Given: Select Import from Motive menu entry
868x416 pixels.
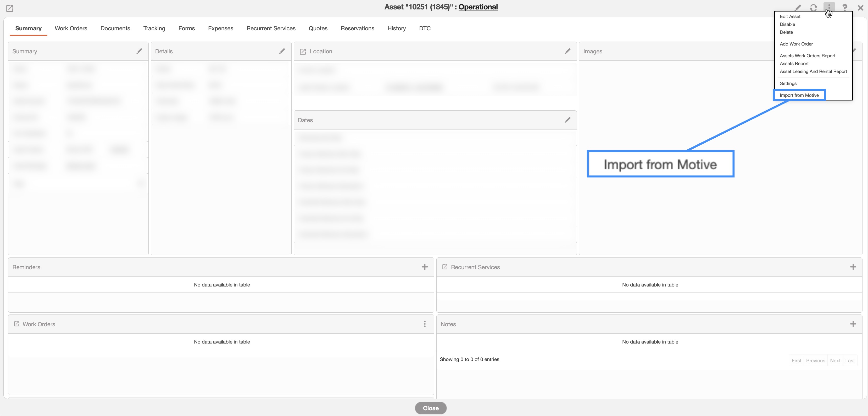Looking at the screenshot, I should 799,95.
